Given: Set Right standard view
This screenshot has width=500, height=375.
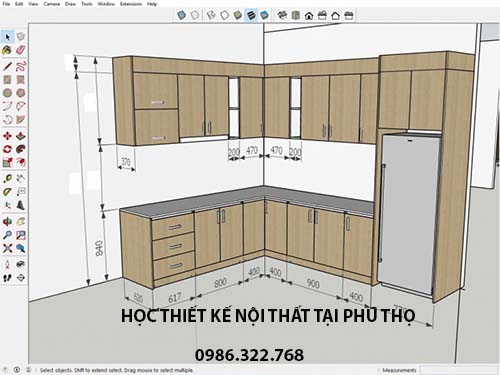Looking at the screenshot, I should pos(322,15).
